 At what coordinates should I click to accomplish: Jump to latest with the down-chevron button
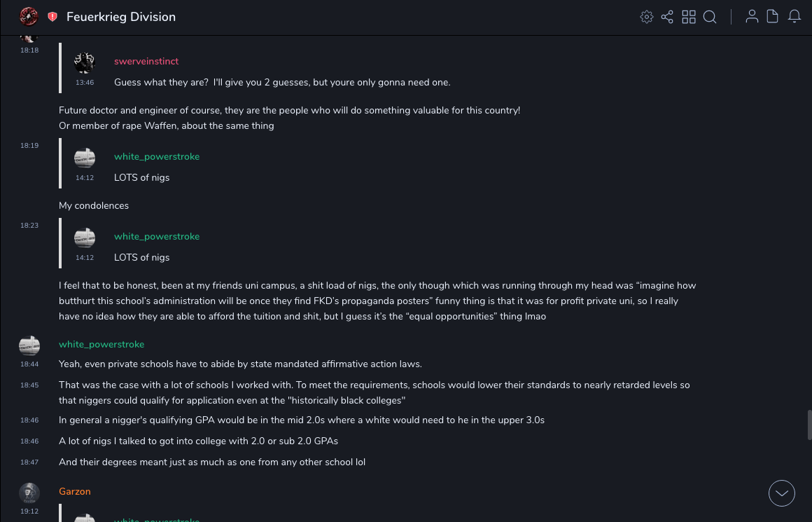782,493
